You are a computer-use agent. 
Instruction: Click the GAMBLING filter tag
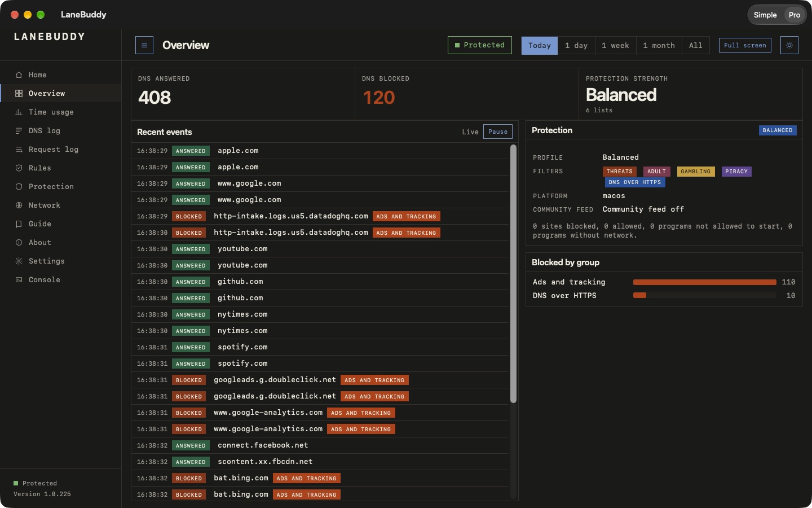point(696,172)
